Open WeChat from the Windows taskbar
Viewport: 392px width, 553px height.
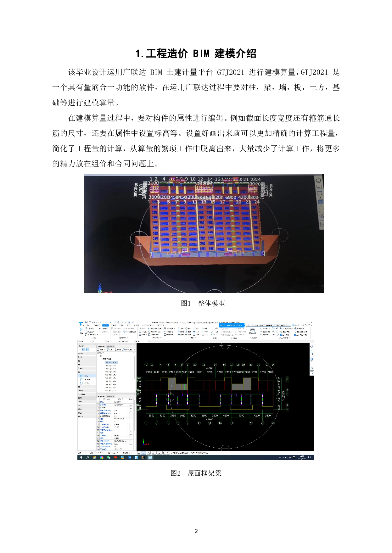coord(109,458)
